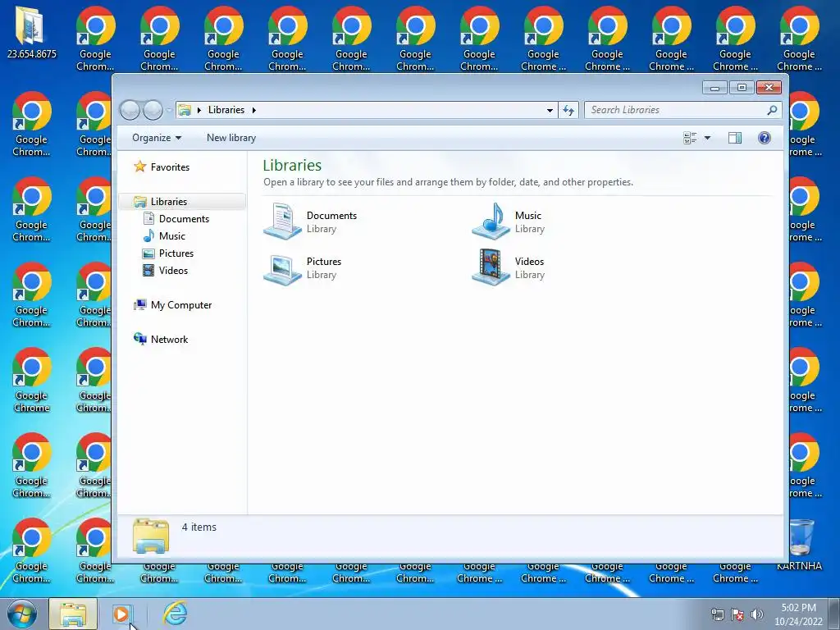Click the Forward navigation button
Screen dimensions: 840x630
point(153,110)
